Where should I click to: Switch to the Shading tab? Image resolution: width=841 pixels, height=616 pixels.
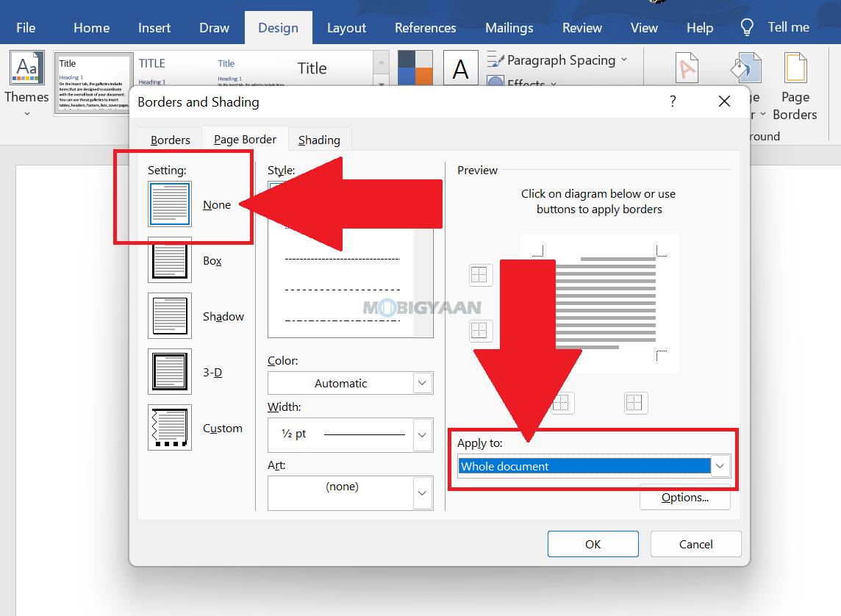(319, 140)
